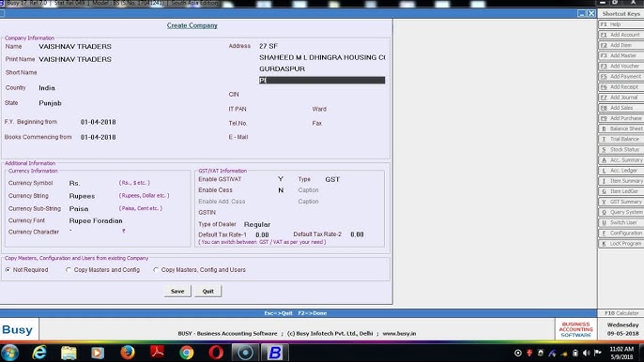Image resolution: width=644 pixels, height=362 pixels.
Task: Launch Opera browser from taskbar
Action: click(x=216, y=353)
